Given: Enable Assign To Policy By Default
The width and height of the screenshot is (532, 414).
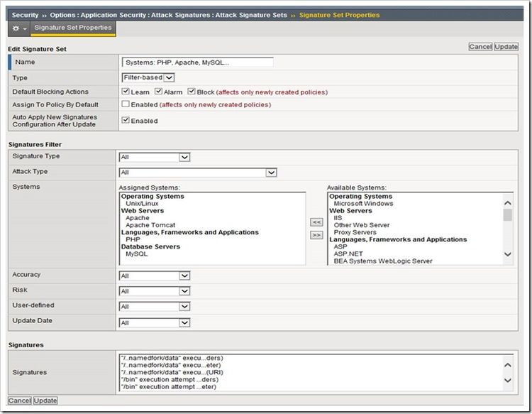Looking at the screenshot, I should [126, 104].
